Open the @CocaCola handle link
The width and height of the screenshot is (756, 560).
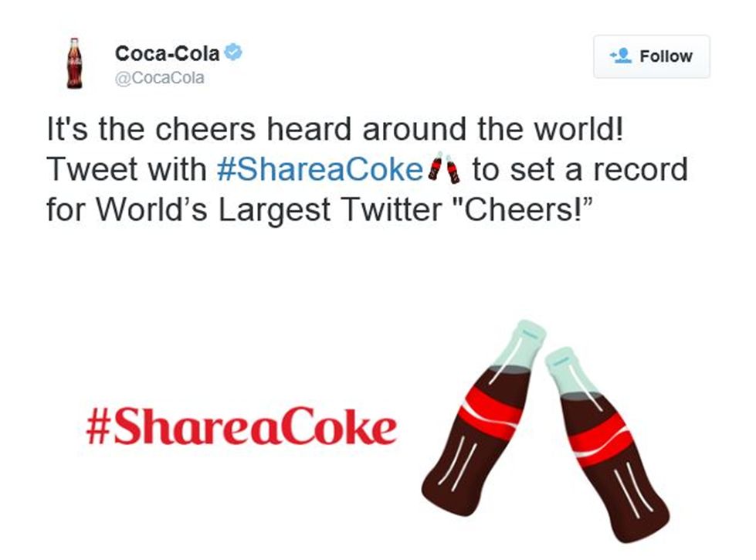click(160, 78)
